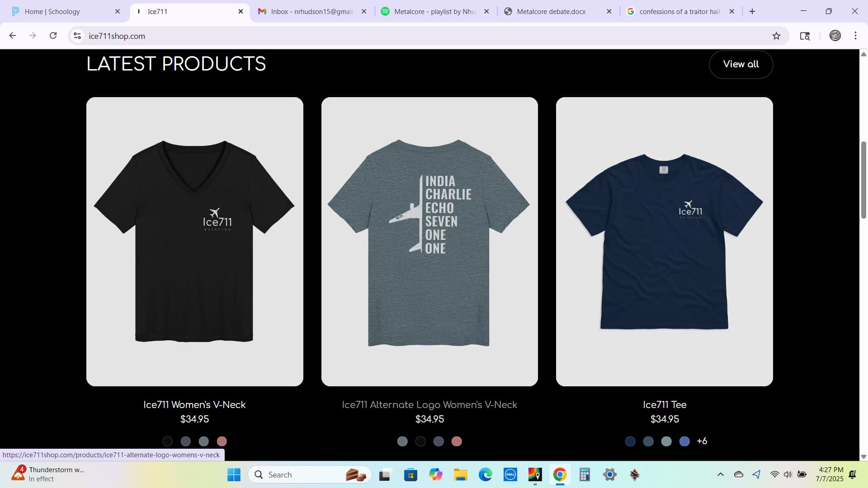Open Ice711 Tee title link
868x488 pixels.
click(x=665, y=404)
